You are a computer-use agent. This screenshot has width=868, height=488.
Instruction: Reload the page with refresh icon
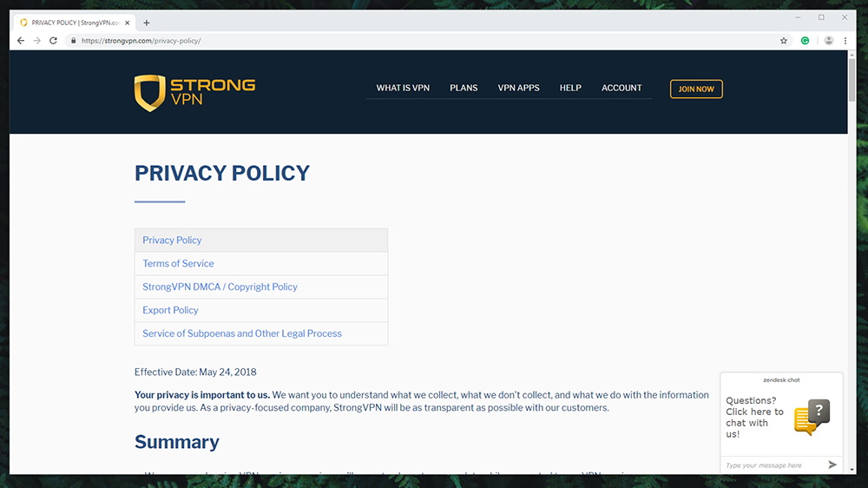tap(53, 41)
